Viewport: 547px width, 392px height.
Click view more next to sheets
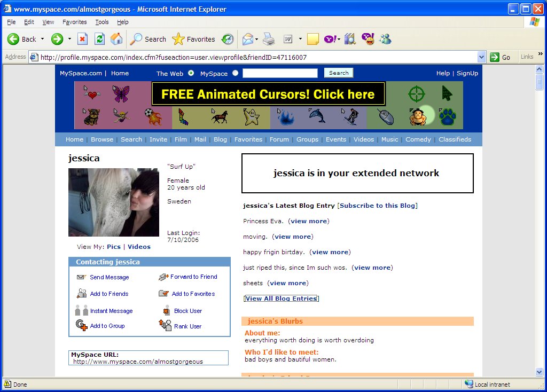288,283
